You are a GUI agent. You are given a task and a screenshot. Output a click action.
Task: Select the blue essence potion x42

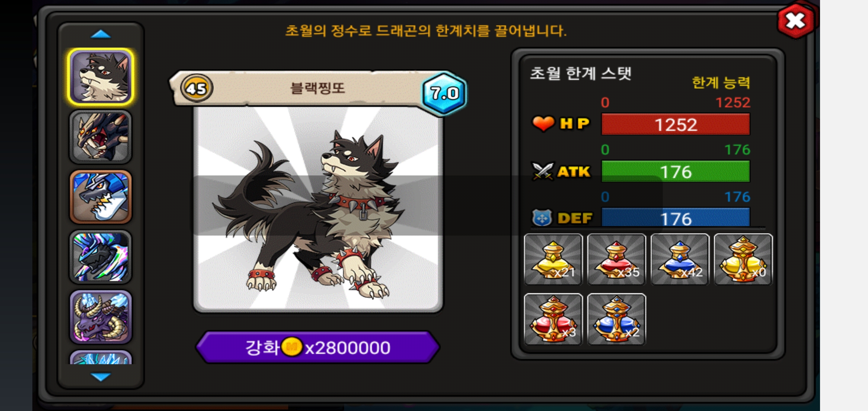[x=680, y=259]
